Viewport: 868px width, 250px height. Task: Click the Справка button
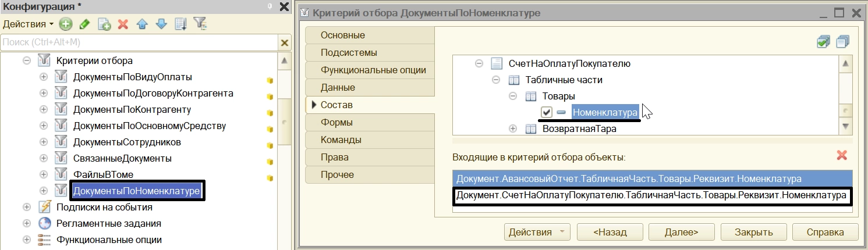[826, 232]
